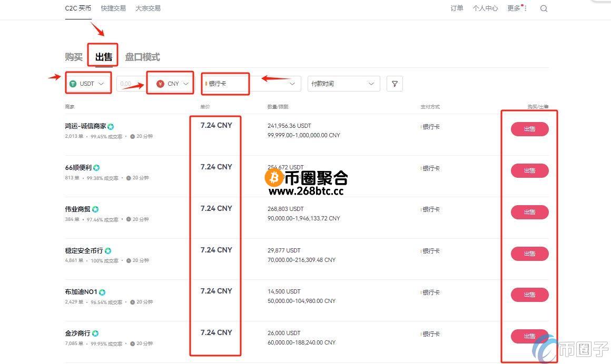Viewport: 611px width, 364px height.
Task: Open merchant 布加迪NO1 profile
Action: coord(81,292)
